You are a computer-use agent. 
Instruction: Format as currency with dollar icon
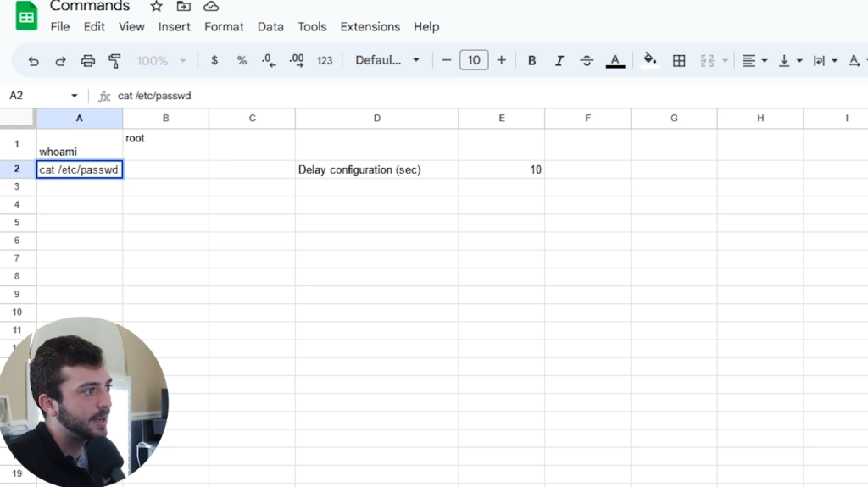tap(214, 60)
